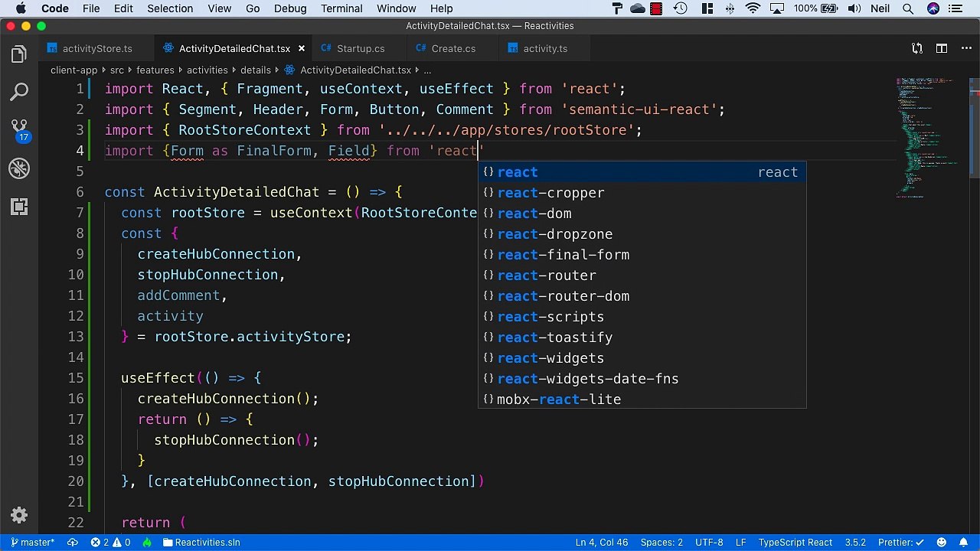Image resolution: width=980 pixels, height=551 pixels.
Task: Select react-final-form from the suggestions
Action: point(642,255)
